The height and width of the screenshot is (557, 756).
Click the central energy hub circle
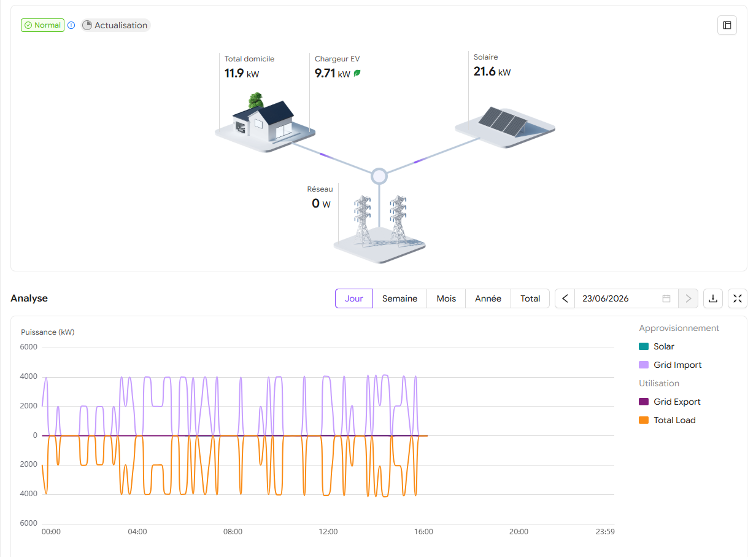[x=379, y=176]
